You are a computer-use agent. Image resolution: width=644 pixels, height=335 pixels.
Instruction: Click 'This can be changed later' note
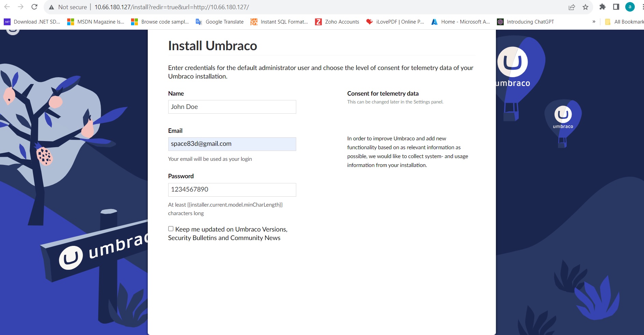(395, 102)
